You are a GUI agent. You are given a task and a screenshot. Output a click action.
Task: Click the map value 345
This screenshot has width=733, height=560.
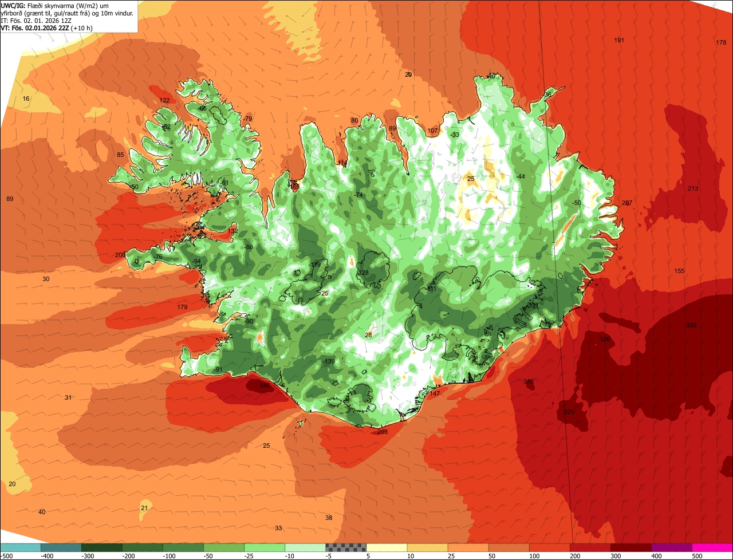point(529,381)
